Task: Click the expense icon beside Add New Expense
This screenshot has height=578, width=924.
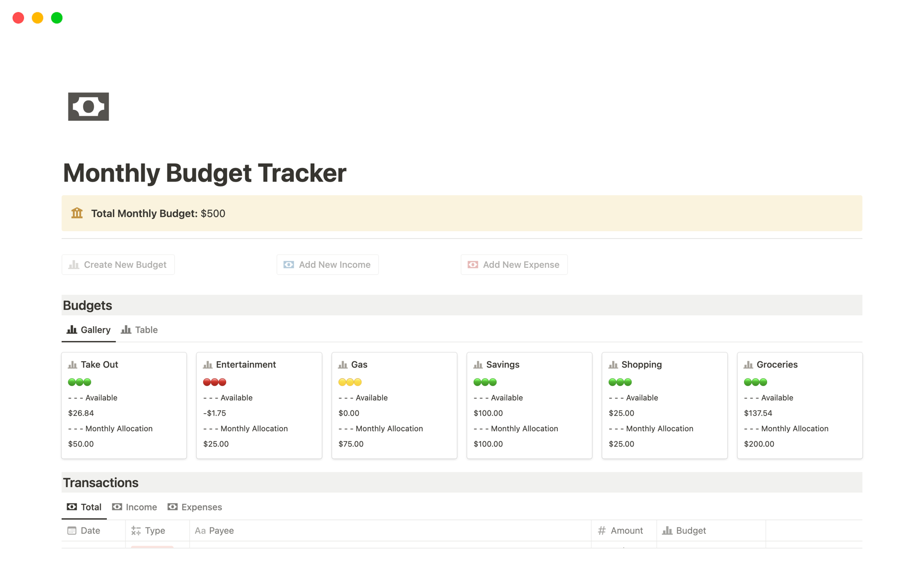Action: point(472,264)
